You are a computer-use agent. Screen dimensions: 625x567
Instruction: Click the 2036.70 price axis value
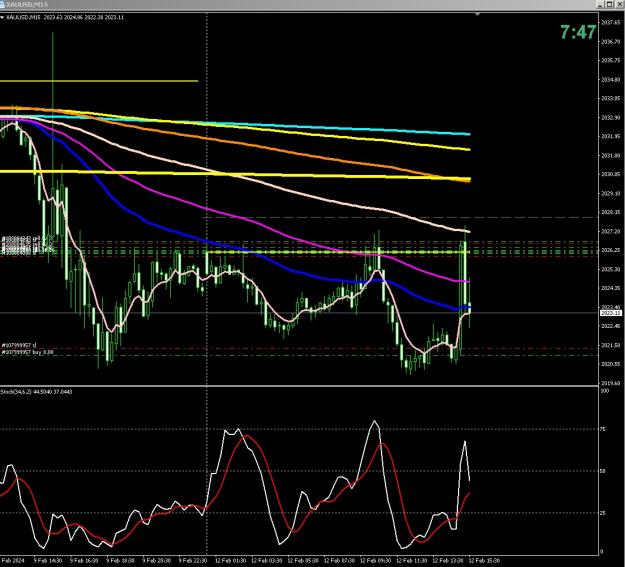[610, 42]
